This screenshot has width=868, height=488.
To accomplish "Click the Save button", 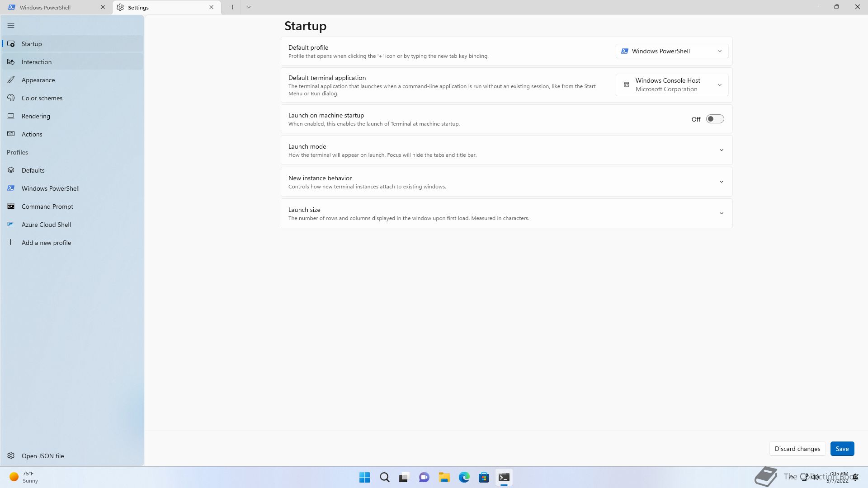I will pyautogui.click(x=842, y=449).
